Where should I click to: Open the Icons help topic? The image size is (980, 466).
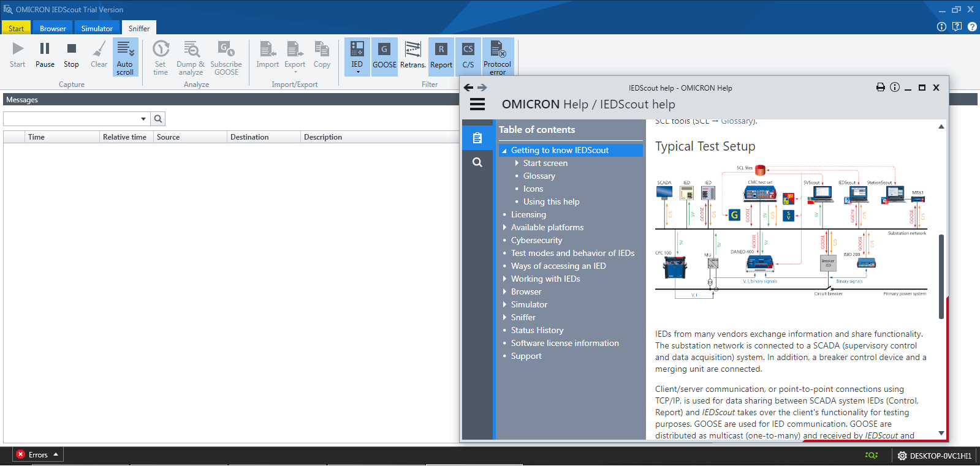533,189
